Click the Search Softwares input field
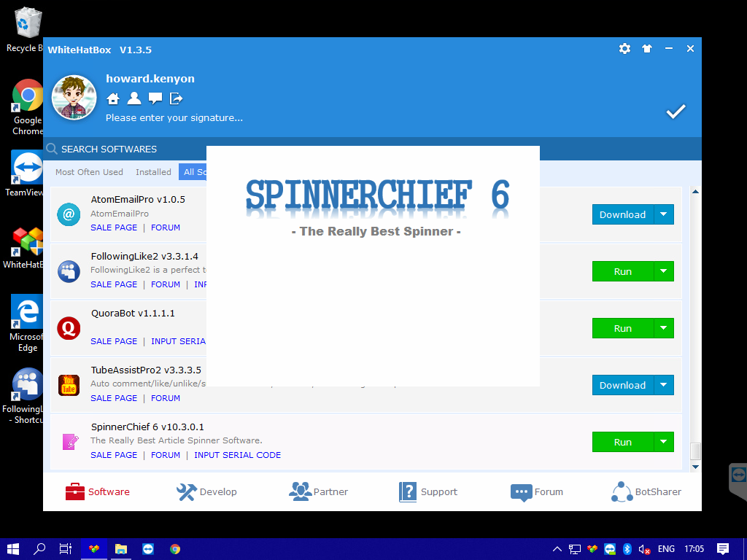The height and width of the screenshot is (560, 747). [x=124, y=149]
